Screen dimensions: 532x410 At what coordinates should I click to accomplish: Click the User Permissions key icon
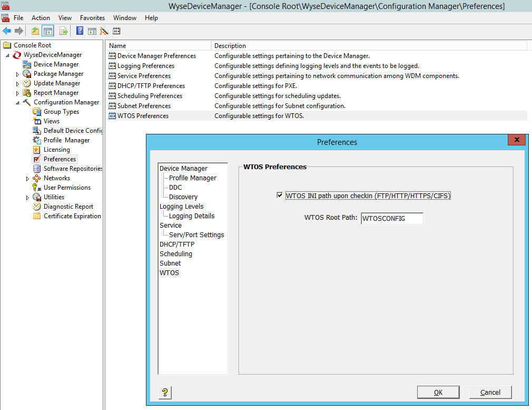click(37, 188)
